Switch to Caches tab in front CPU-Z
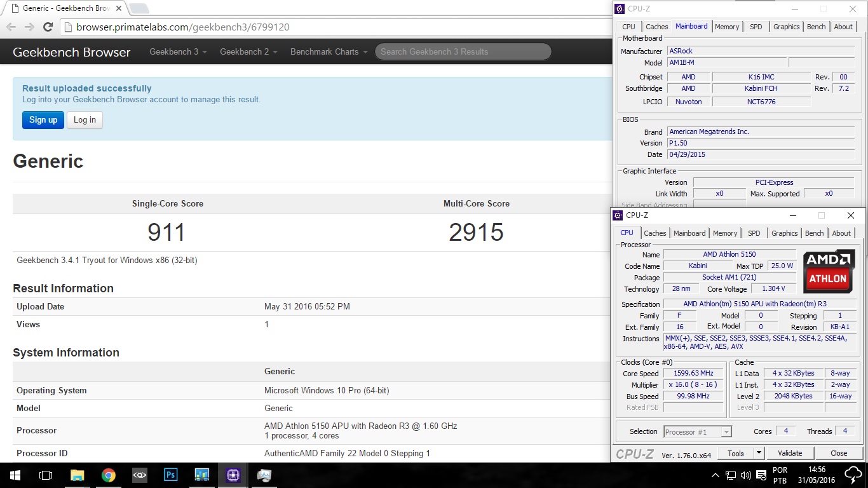Image resolution: width=868 pixels, height=488 pixels. (655, 233)
